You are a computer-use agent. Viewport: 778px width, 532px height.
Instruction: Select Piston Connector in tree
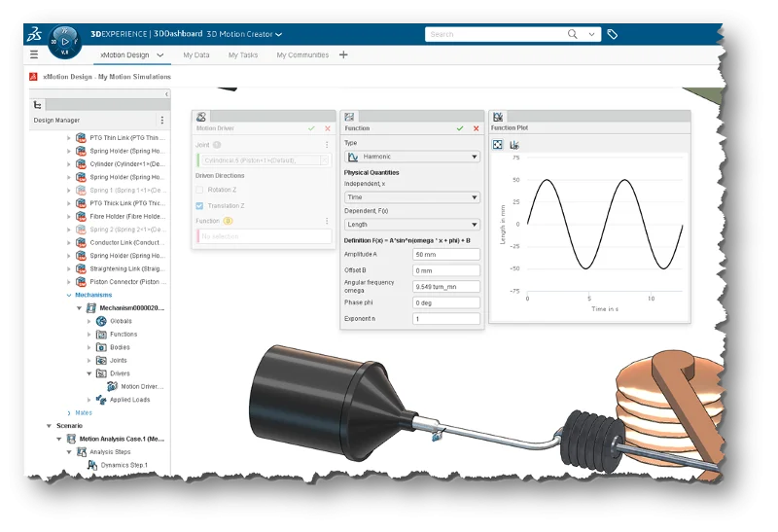tap(121, 282)
